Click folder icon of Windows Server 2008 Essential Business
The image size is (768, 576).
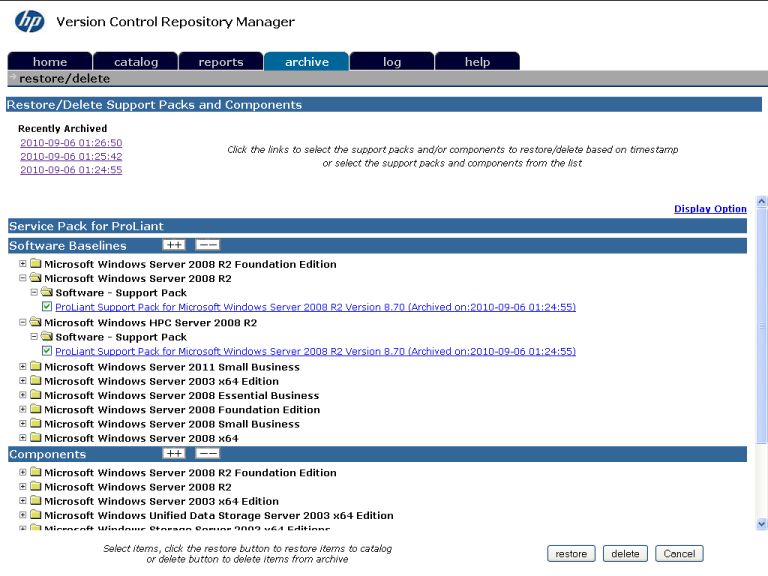pos(35,395)
